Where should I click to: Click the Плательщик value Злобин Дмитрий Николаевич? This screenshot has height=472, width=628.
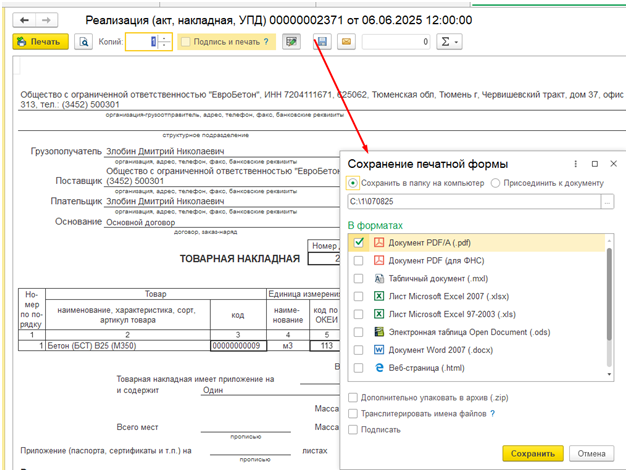(165, 201)
